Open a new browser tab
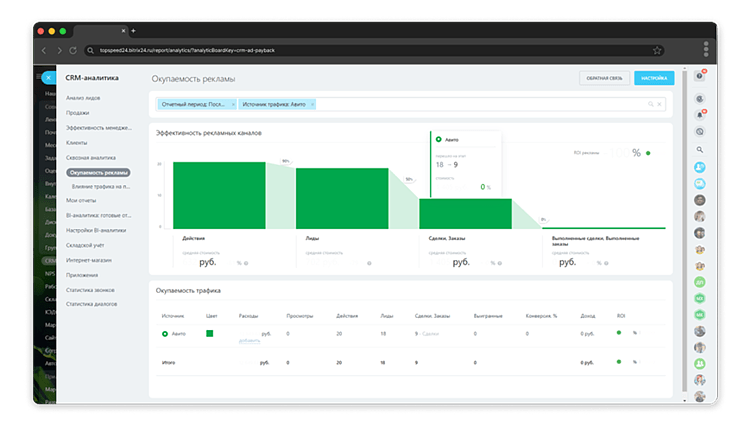Image resolution: width=751 pixels, height=426 pixels. pos(133,31)
